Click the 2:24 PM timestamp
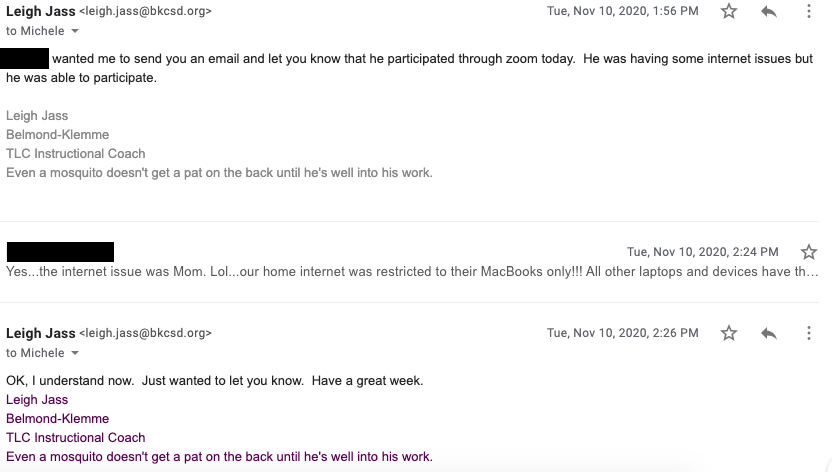The width and height of the screenshot is (832, 472). [x=702, y=252]
